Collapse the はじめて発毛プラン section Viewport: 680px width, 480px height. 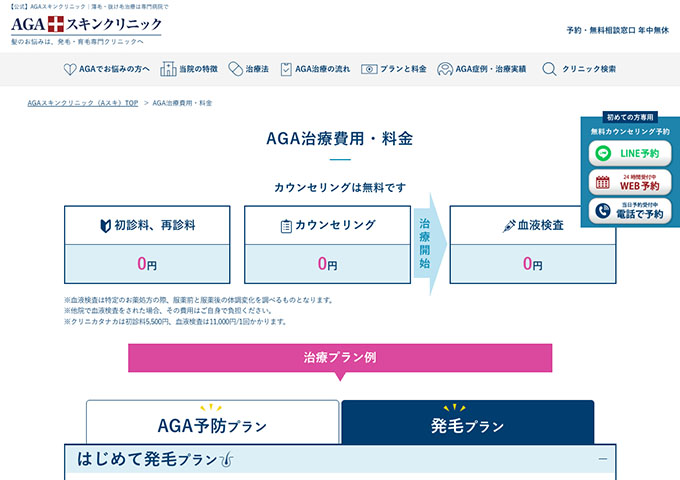(602, 459)
